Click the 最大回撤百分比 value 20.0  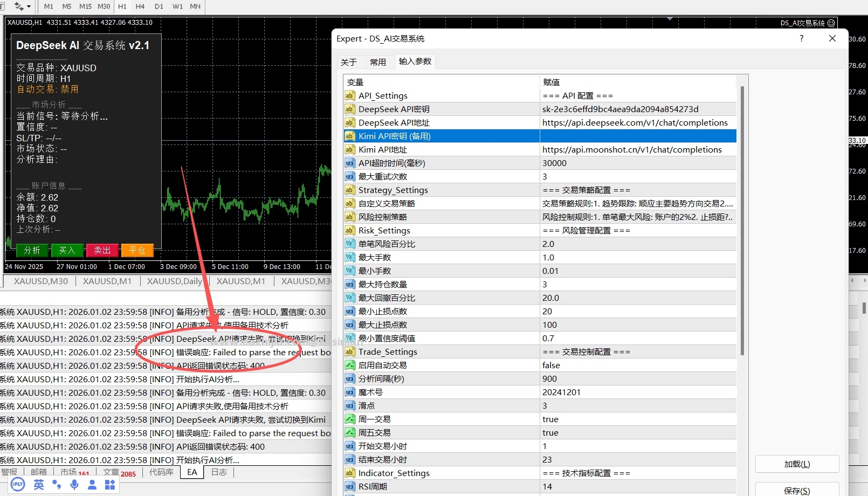tap(550, 298)
